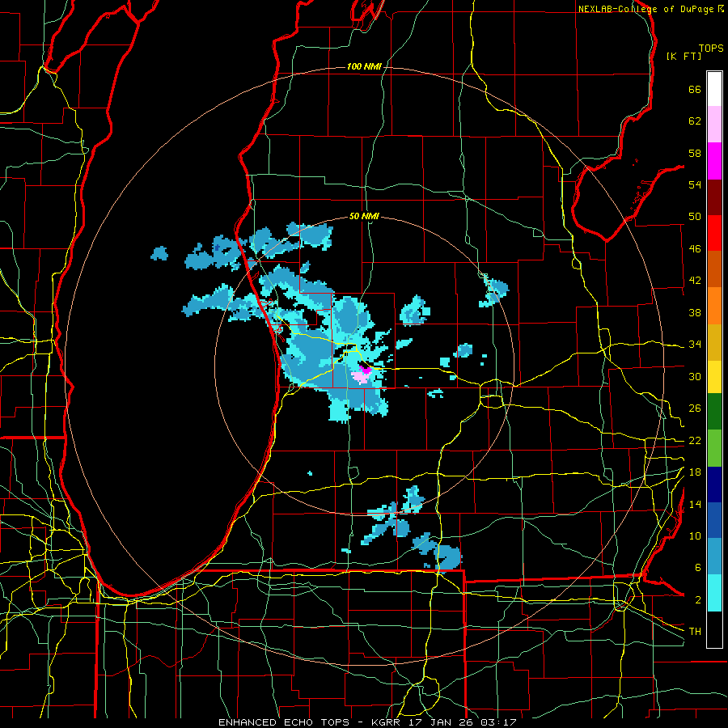This screenshot has height=728, width=728.
Task: Click the legend value "2"
Action: [x=697, y=600]
